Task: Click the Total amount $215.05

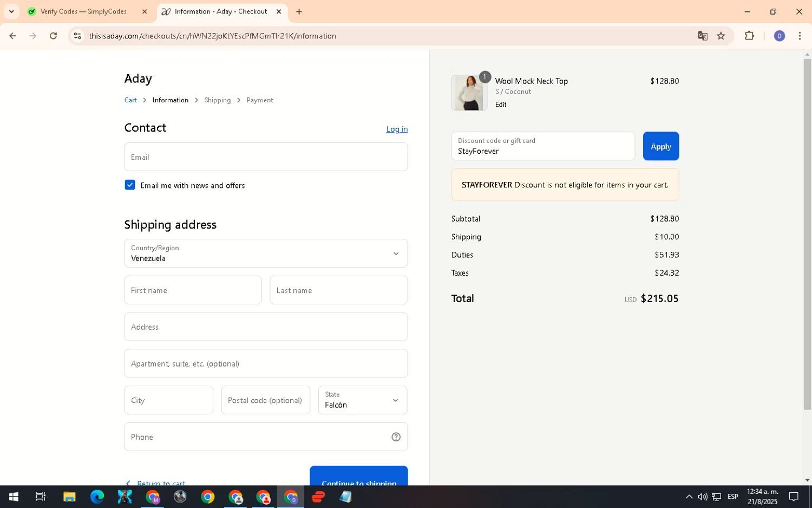Action: (659, 298)
